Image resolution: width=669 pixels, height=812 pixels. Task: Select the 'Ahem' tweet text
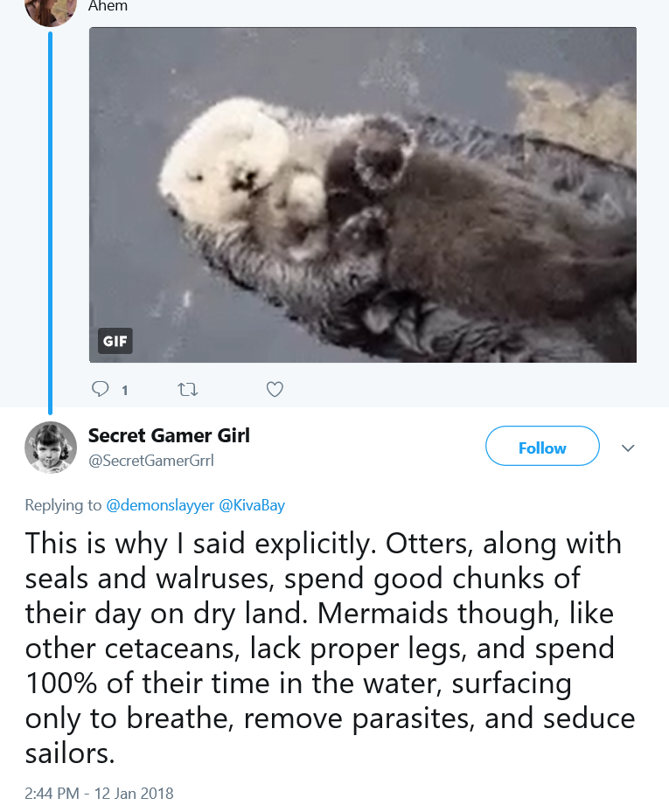(x=108, y=6)
